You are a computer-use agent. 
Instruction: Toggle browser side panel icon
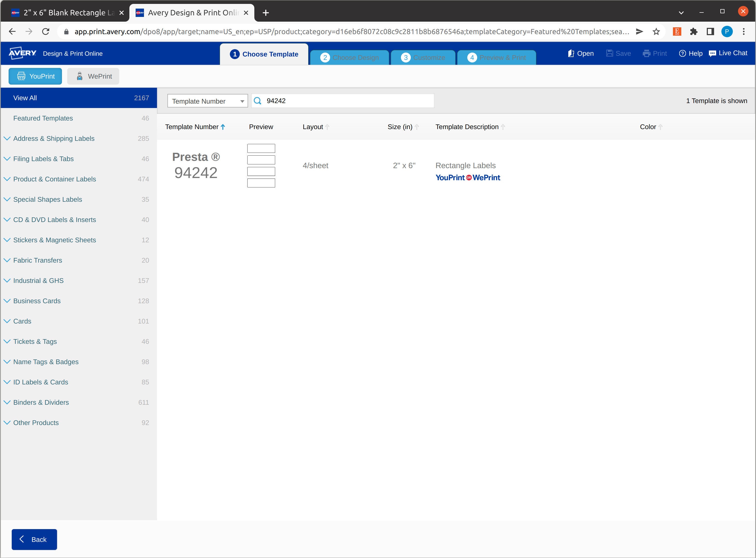710,31
